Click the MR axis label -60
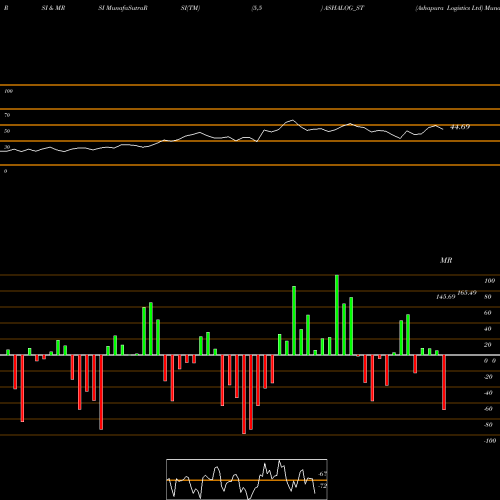Screen dimensions: 500x500 coord(488,409)
